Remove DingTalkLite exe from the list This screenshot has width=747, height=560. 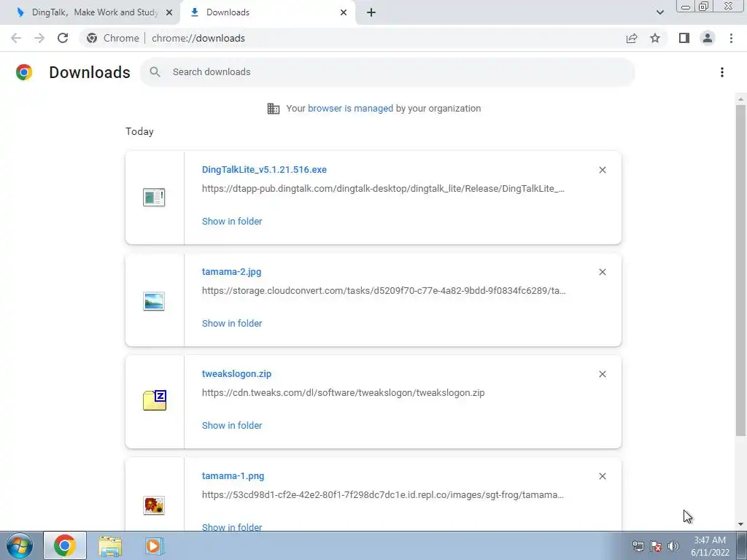click(603, 170)
